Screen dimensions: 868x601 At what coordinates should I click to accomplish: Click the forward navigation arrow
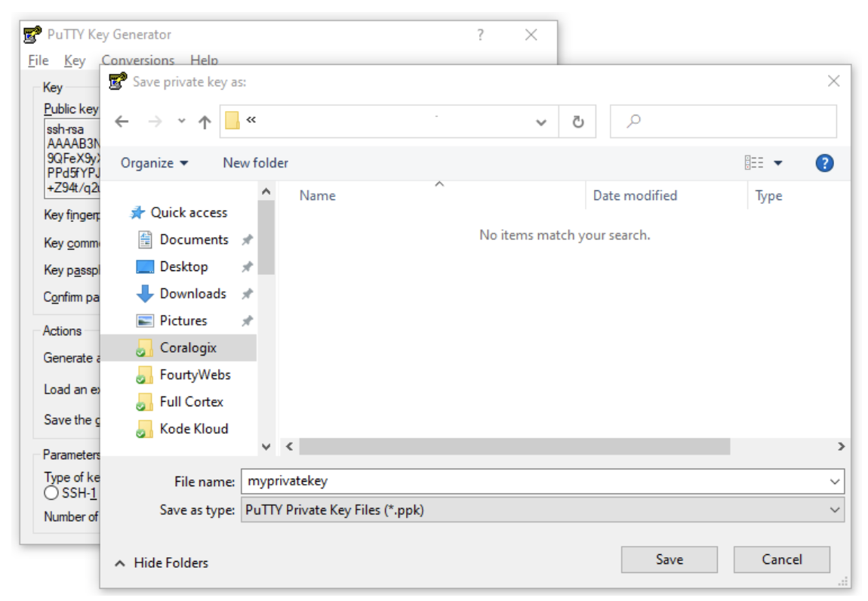(x=155, y=122)
